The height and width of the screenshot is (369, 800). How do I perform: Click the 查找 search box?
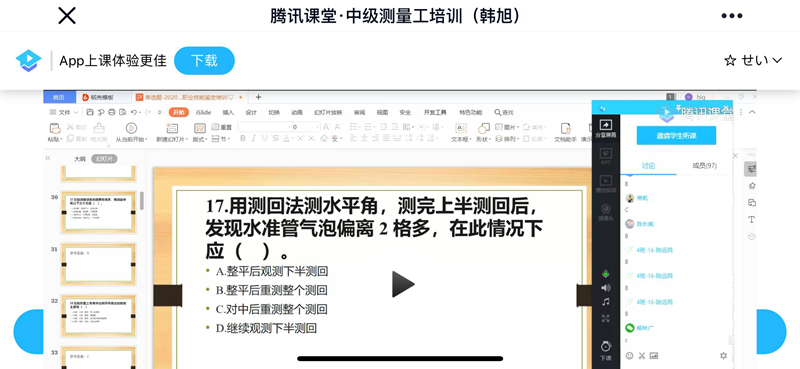pyautogui.click(x=504, y=112)
